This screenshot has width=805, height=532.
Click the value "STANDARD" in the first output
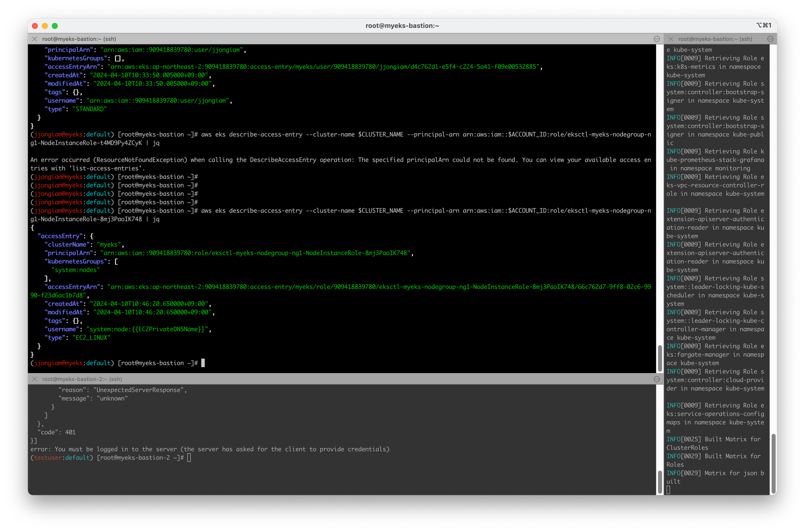(x=89, y=109)
